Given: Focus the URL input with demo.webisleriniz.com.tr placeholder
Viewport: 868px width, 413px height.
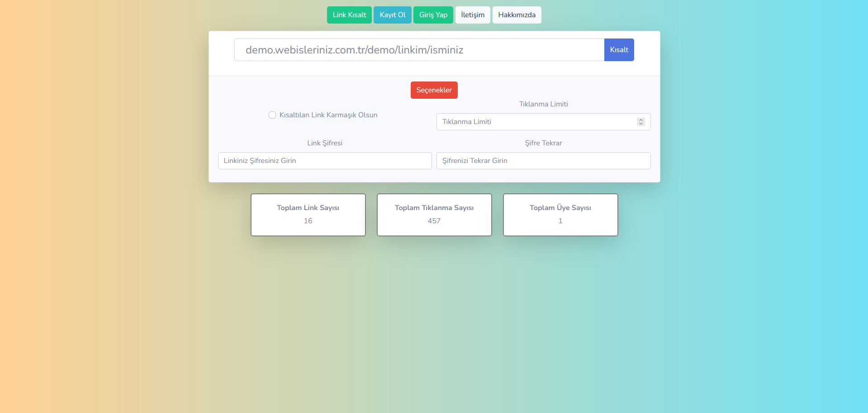Looking at the screenshot, I should point(419,50).
